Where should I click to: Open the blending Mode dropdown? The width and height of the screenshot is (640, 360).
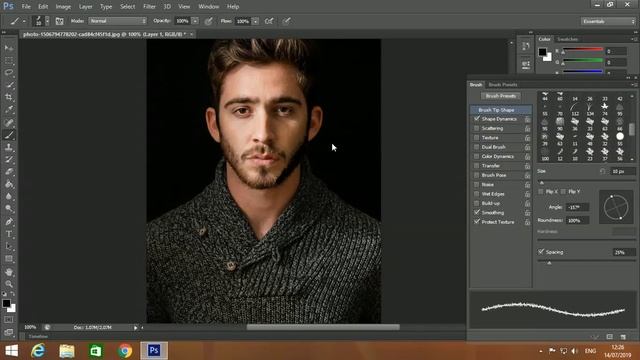(x=118, y=21)
